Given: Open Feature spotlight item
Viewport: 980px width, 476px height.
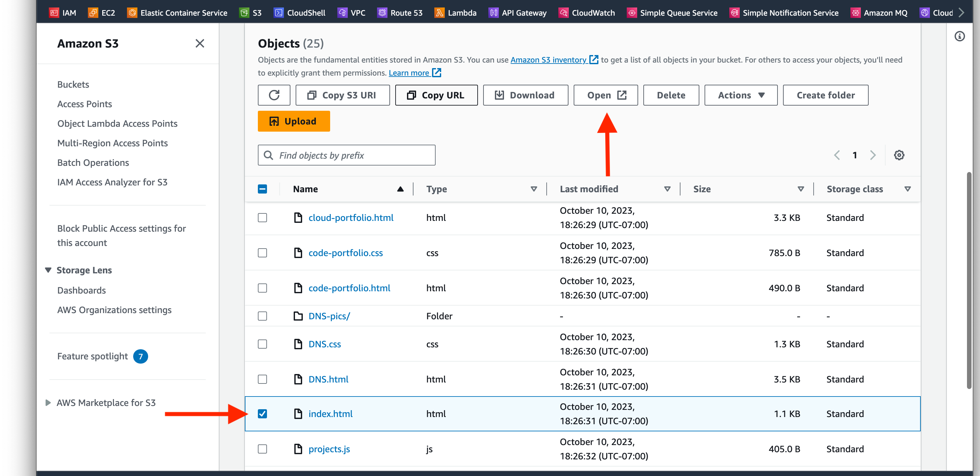Looking at the screenshot, I should (102, 356).
